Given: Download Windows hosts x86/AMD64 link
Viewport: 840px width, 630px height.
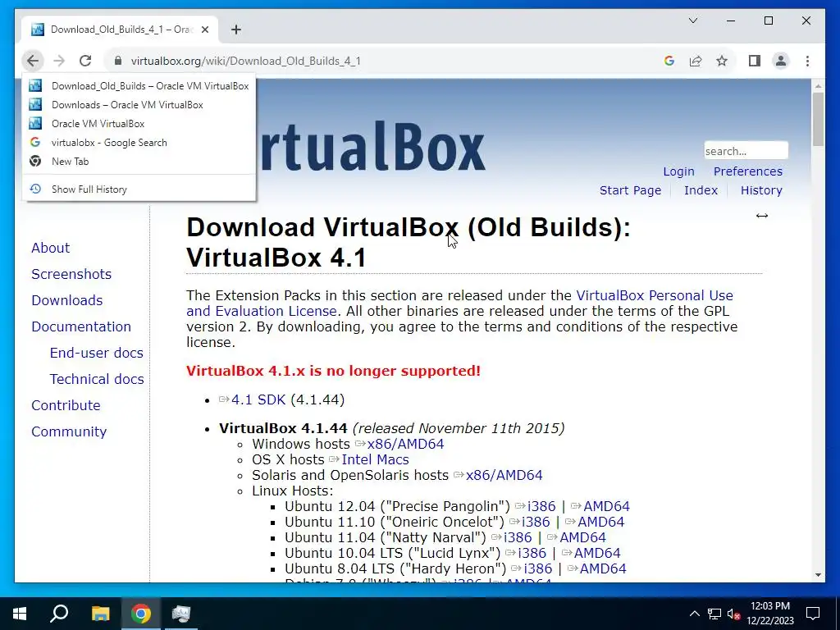Looking at the screenshot, I should 405,444.
